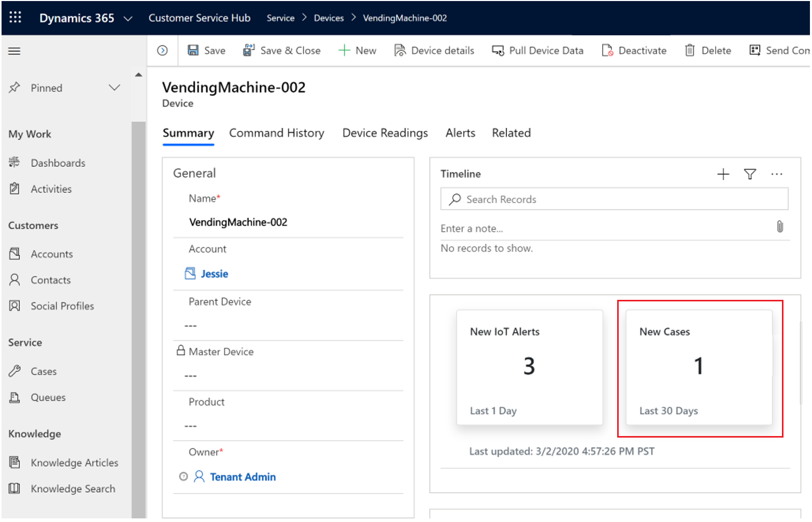Add a timeline record with plus icon
This screenshot has width=812, height=522.
pyautogui.click(x=723, y=174)
